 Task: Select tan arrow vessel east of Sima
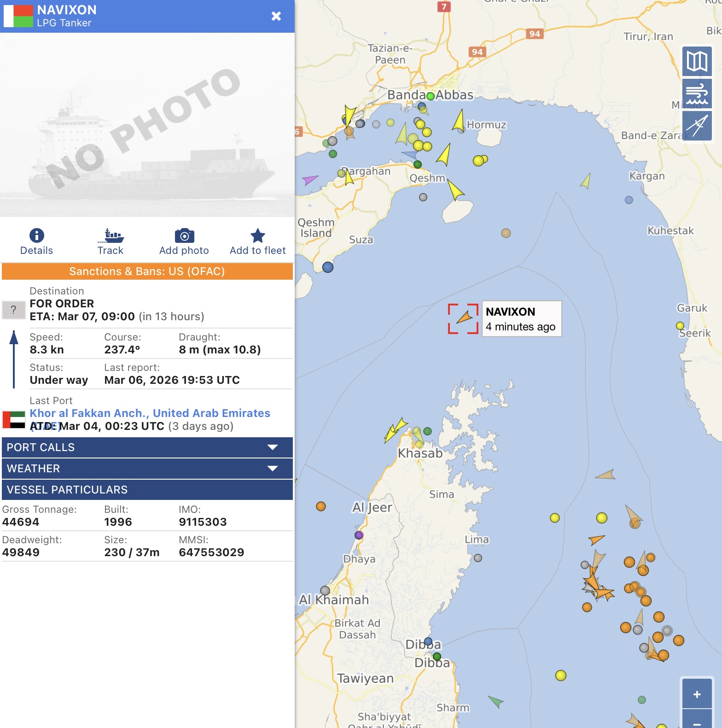(606, 475)
